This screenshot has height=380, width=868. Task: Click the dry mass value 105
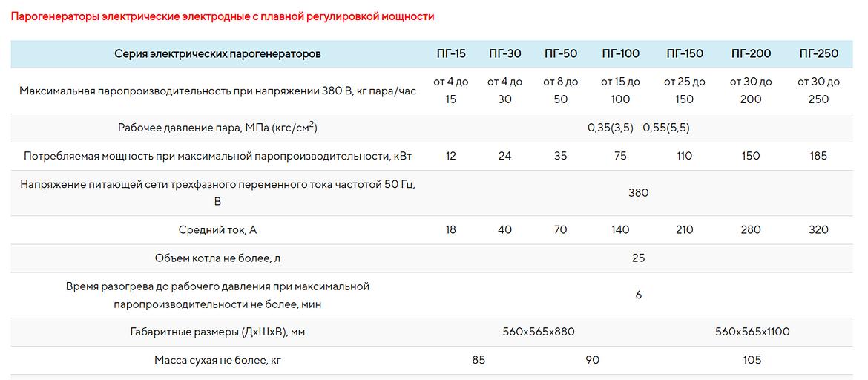752,360
